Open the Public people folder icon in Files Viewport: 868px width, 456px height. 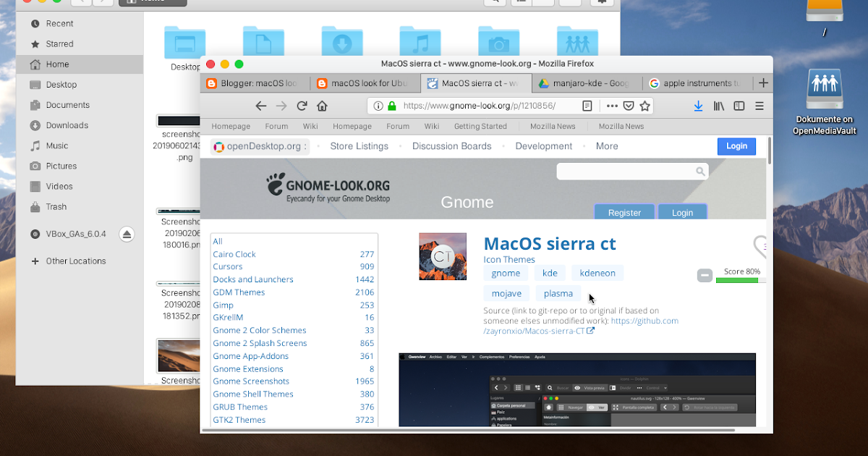[x=577, y=42]
